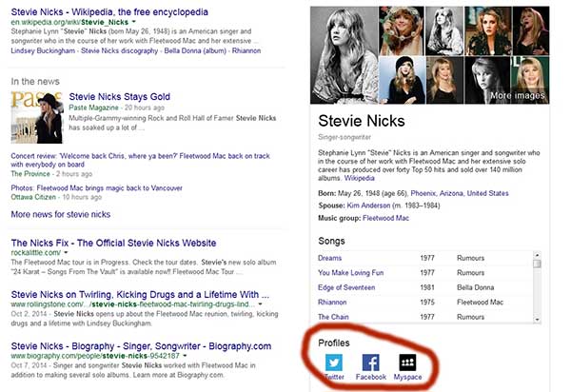Open Biography.com Stevie Nicks result
Image resolution: width=571 pixels, height=392 pixels.
141,346
